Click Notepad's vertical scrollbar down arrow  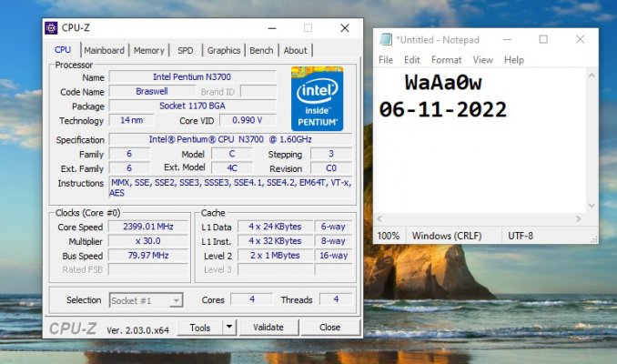tap(592, 206)
